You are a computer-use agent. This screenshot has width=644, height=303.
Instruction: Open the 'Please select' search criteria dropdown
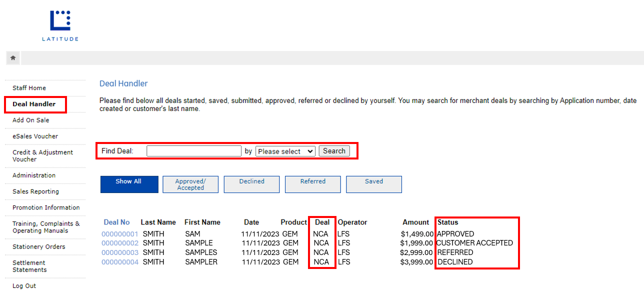pos(285,150)
